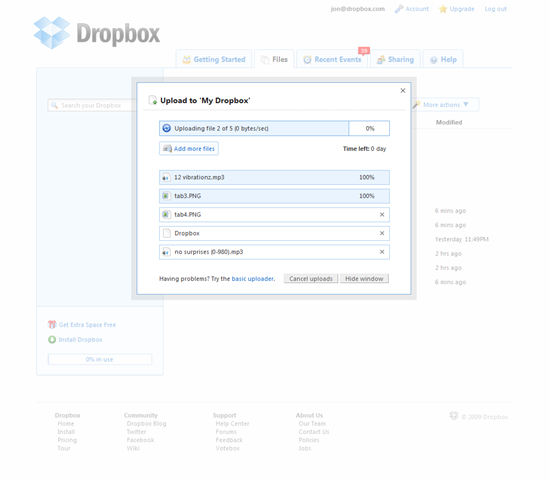Click the footer Dropbox copyright logo icon

(x=454, y=416)
